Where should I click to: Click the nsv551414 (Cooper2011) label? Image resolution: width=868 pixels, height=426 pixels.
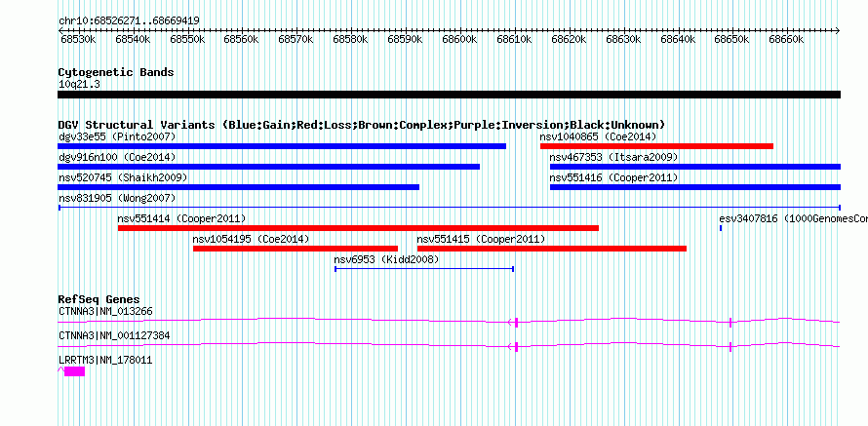coord(181,218)
